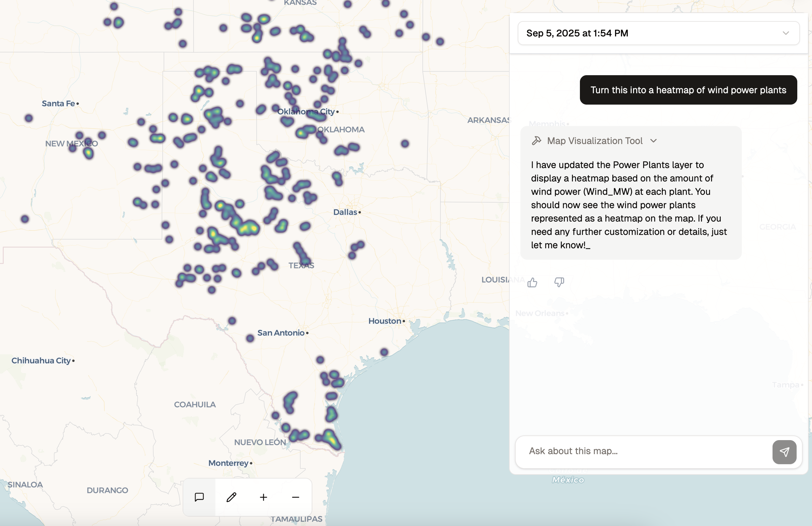
Task: Click the Map Visualization Tool hammer icon
Action: 537,140
